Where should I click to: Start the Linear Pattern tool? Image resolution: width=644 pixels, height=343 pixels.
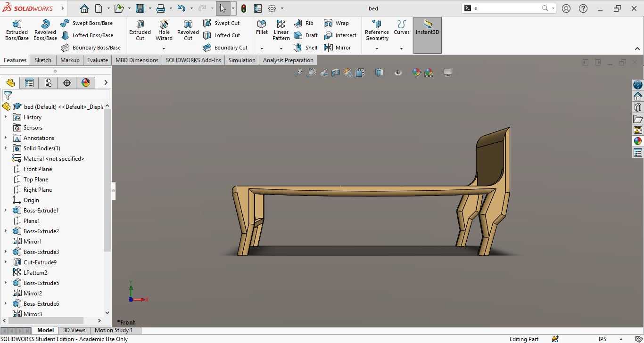tap(281, 31)
